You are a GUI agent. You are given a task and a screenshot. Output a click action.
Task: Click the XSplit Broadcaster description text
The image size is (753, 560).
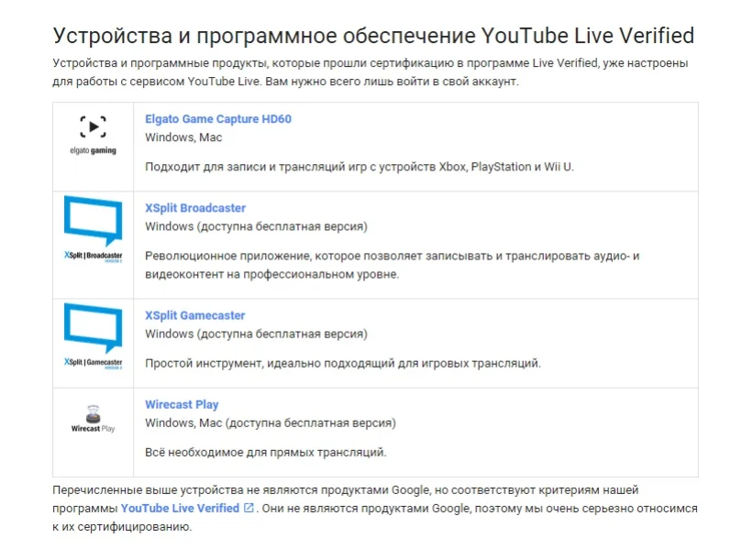pos(392,265)
